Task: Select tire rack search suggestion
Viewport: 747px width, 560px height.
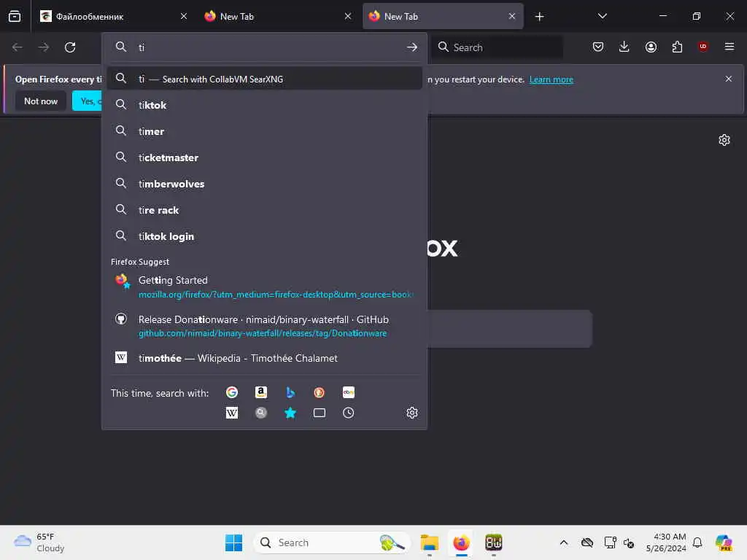Action: (264, 210)
